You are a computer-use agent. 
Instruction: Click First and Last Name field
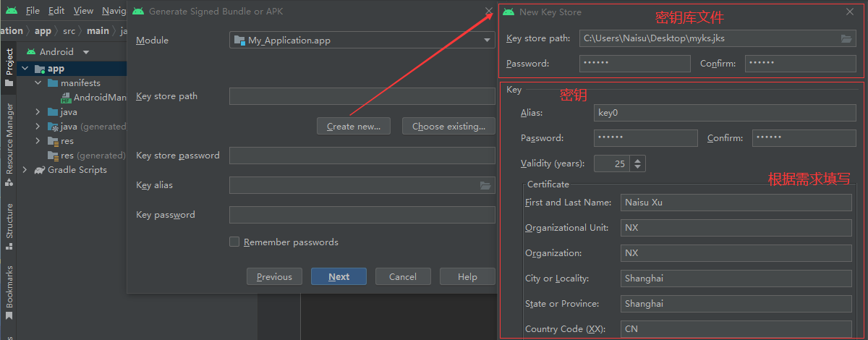(736, 203)
